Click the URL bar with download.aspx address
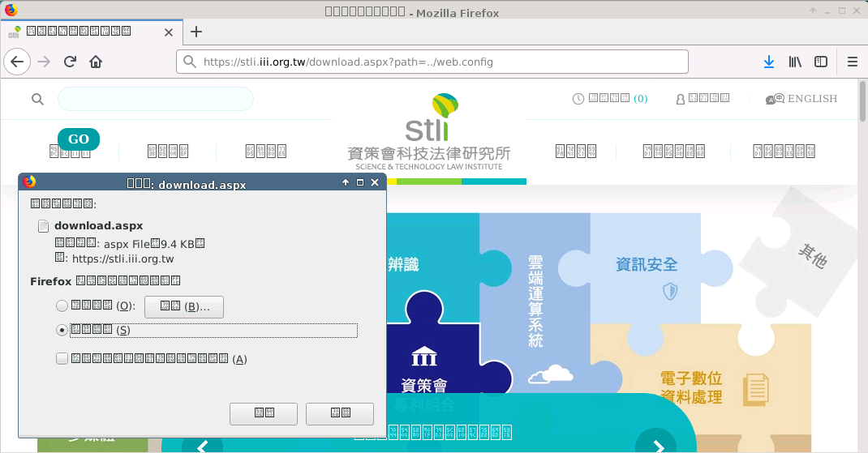Viewport: 868px width, 453px height. point(432,62)
